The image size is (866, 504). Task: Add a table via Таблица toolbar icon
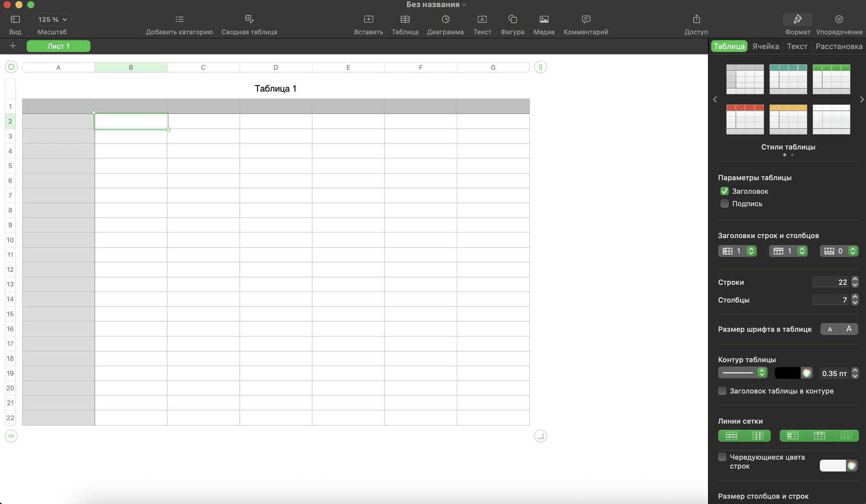point(405,19)
